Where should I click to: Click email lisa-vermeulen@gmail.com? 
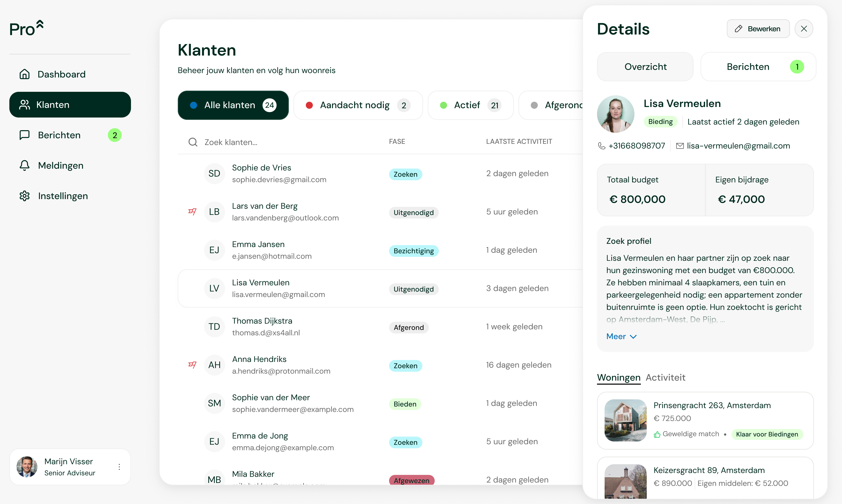point(738,146)
